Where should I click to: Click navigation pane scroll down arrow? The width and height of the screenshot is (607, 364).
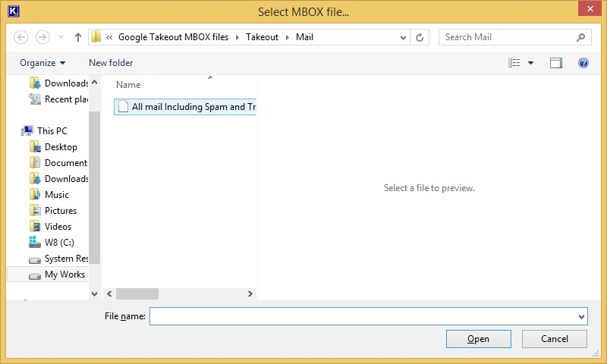[94, 294]
